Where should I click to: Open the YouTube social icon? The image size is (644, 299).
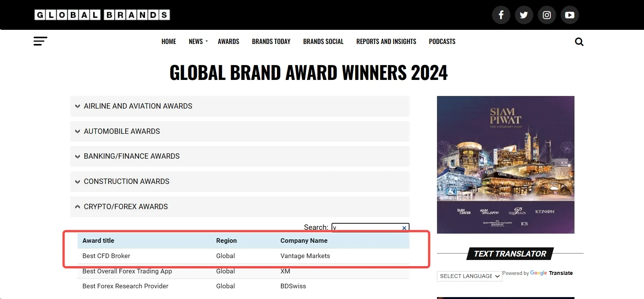pos(570,15)
